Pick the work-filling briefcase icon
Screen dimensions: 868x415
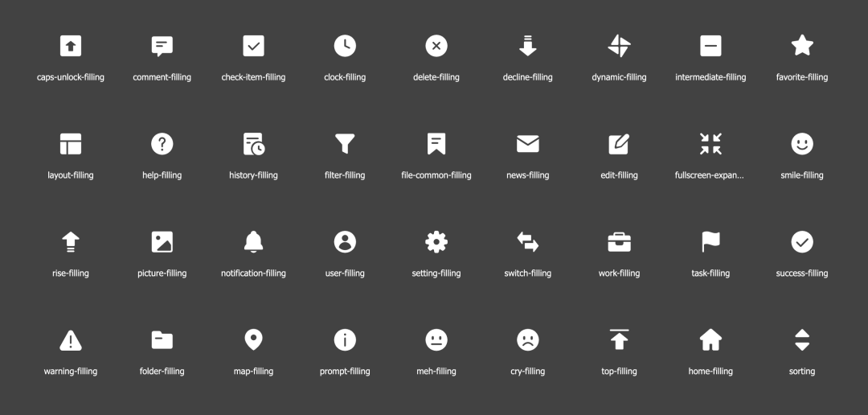(619, 241)
